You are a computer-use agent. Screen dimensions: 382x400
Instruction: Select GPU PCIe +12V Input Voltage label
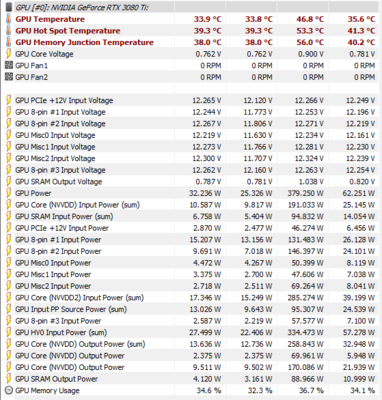pyautogui.click(x=64, y=100)
